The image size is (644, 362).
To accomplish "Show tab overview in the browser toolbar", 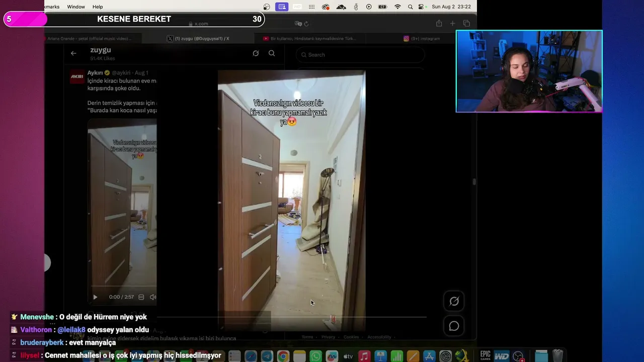I will click(466, 24).
